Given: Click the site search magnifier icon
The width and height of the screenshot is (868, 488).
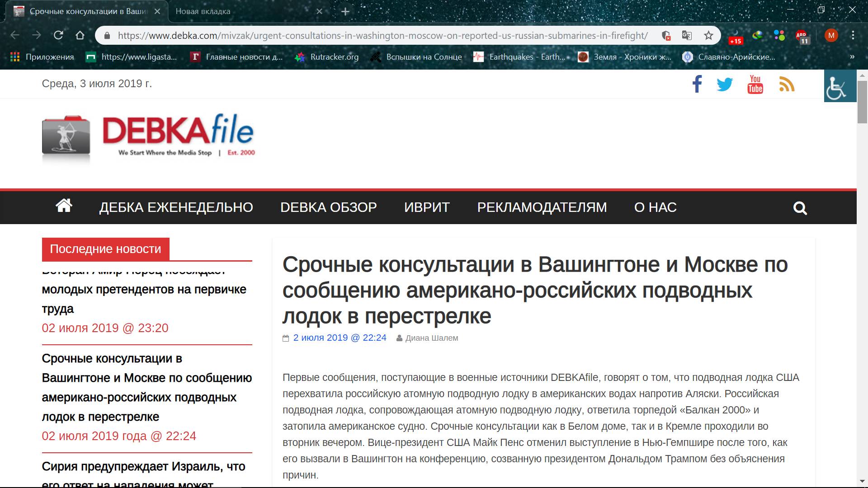Looking at the screenshot, I should click(800, 208).
